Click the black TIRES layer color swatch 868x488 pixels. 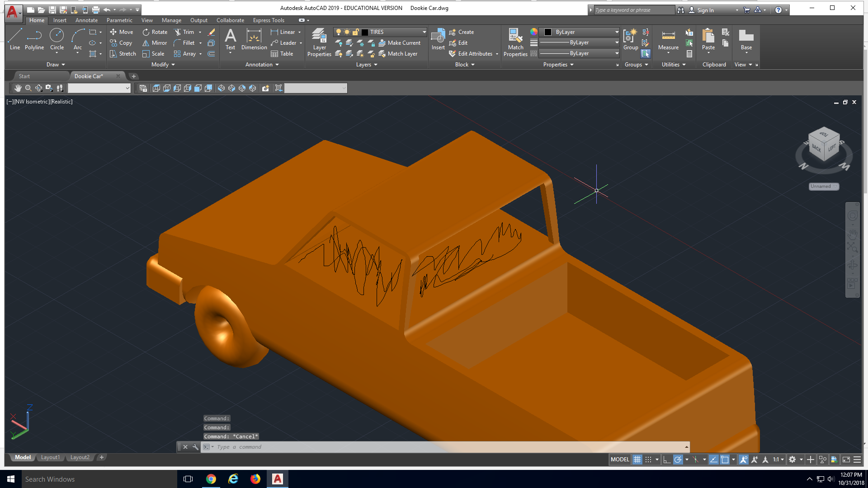point(365,32)
